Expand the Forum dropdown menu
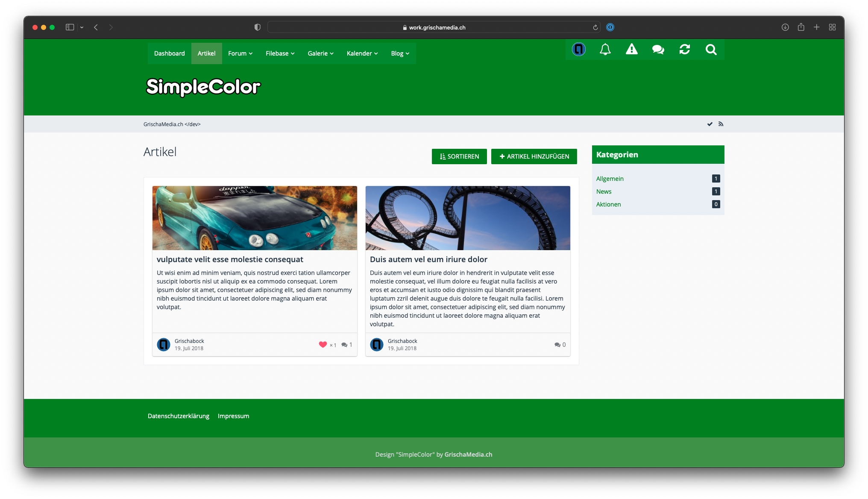 click(240, 53)
